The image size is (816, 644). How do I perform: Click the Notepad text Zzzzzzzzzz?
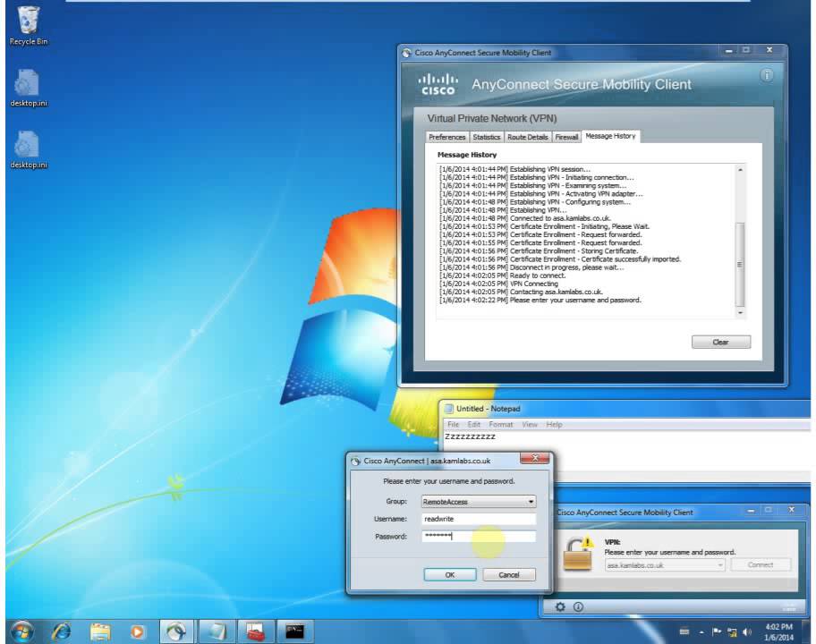471,436
